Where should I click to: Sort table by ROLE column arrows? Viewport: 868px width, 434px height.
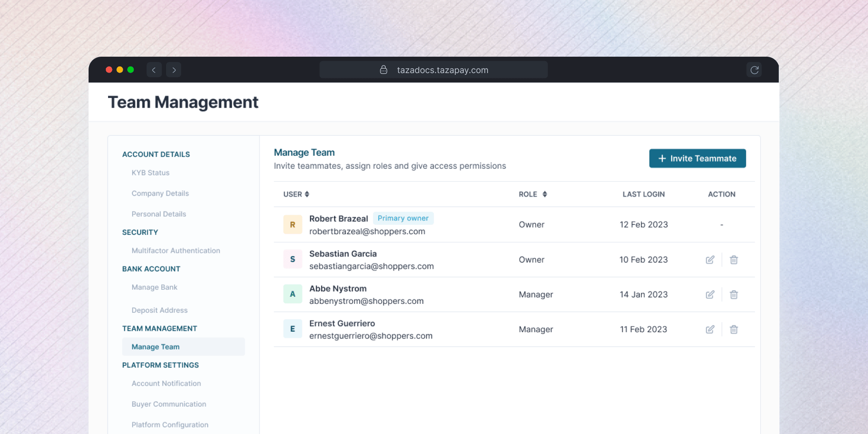[545, 194]
